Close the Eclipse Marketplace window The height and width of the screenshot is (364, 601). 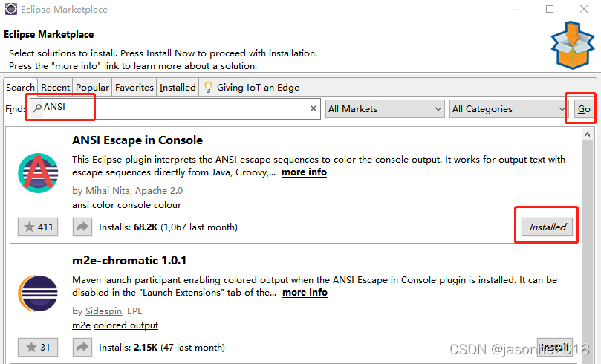click(584, 9)
